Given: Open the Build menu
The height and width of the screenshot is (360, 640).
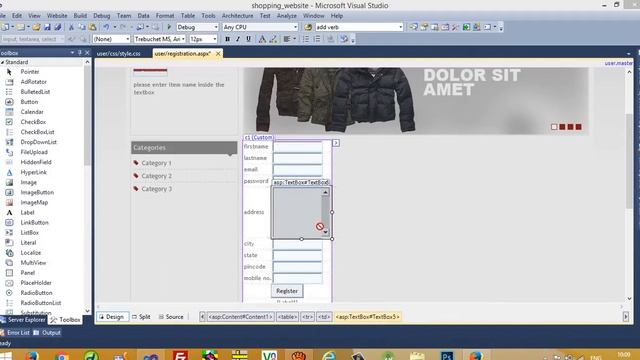Looking at the screenshot, I should 80,16.
